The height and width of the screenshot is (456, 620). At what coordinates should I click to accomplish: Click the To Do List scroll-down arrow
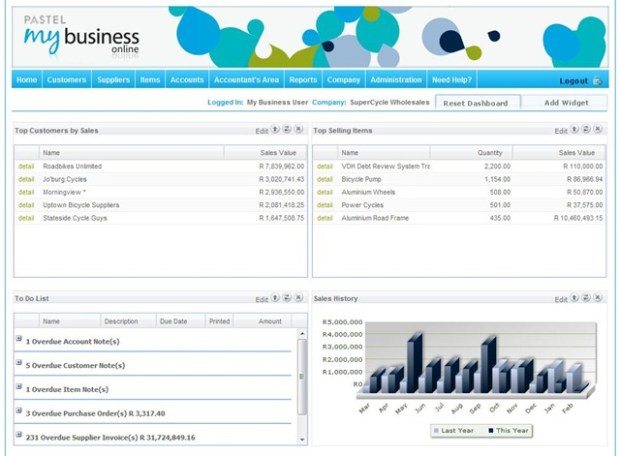tap(302, 439)
